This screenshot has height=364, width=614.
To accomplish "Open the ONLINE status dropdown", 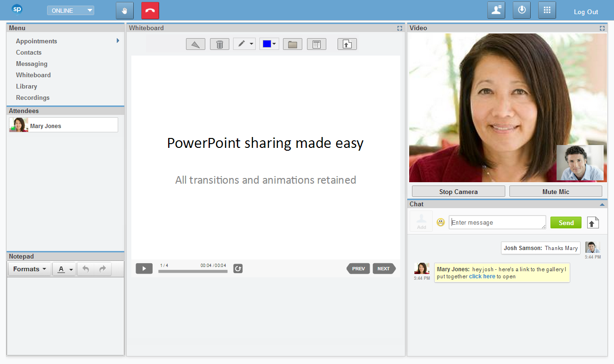I will pos(71,10).
